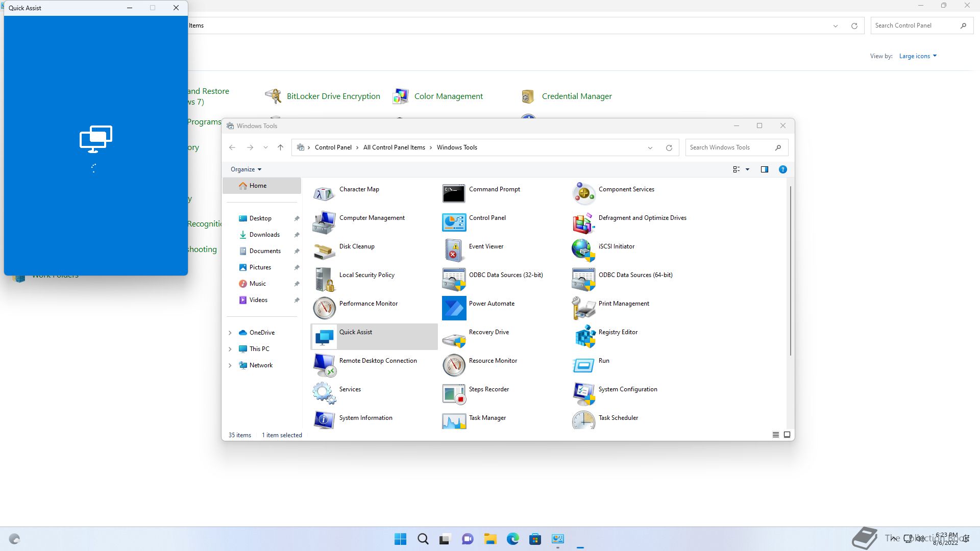
Task: Open the Computer Management icon
Action: coord(324,222)
